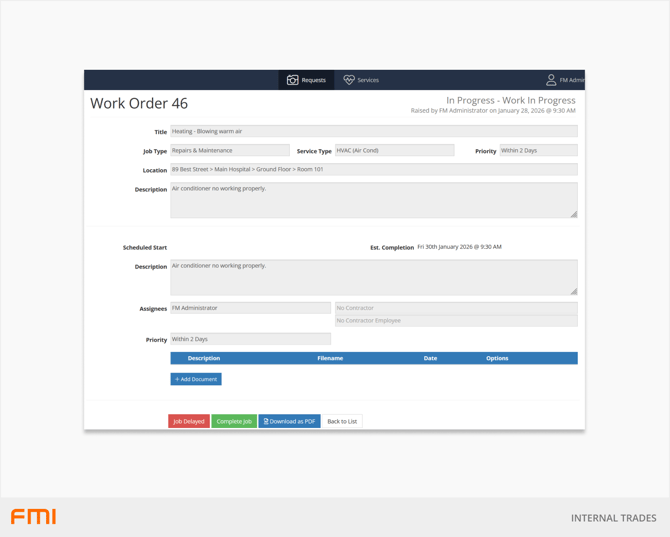Click In Progress - Work In Progress status
This screenshot has height=537, width=670.
click(x=511, y=100)
